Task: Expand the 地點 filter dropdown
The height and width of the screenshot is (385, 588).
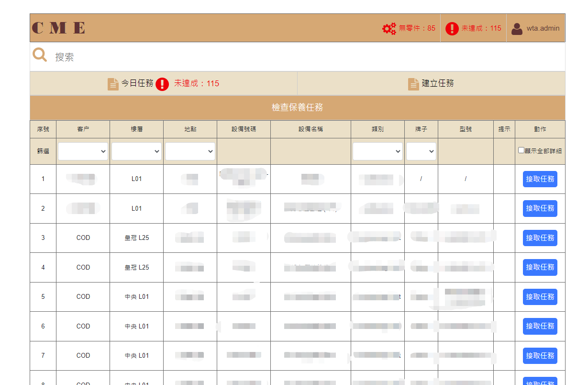Action: tap(190, 151)
